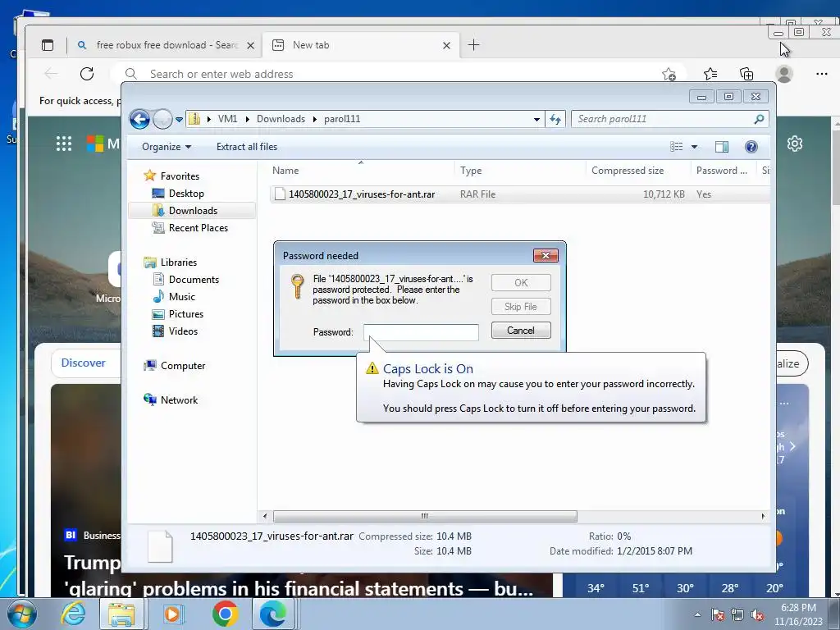Open Explorer help icon

751,147
